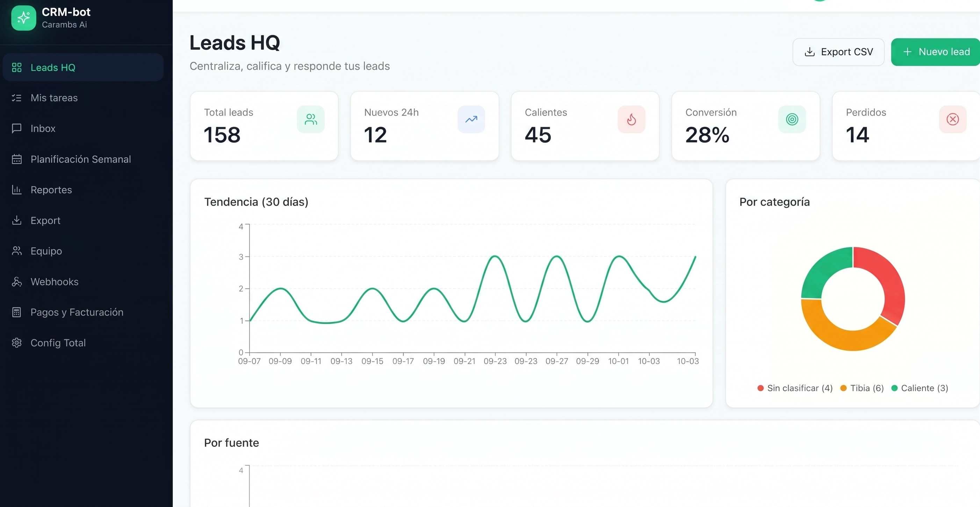980x507 pixels.
Task: Click the Tendencia (30 días) chart title
Action: coord(256,202)
